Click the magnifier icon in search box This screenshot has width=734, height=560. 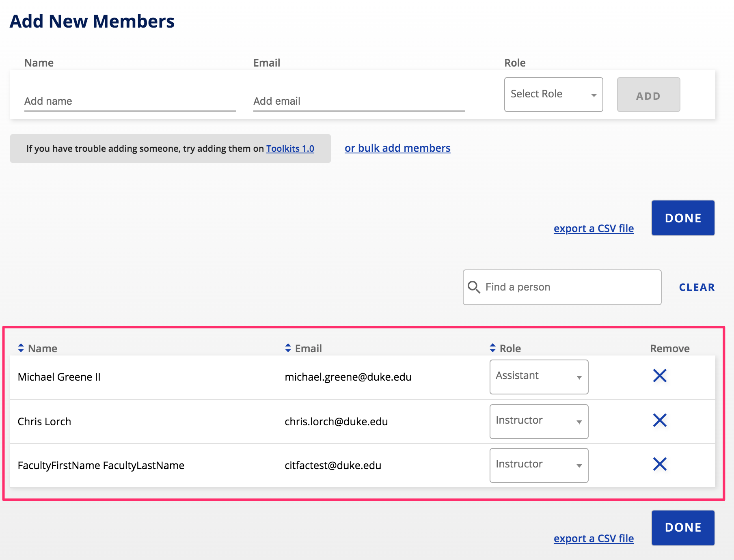(x=474, y=287)
